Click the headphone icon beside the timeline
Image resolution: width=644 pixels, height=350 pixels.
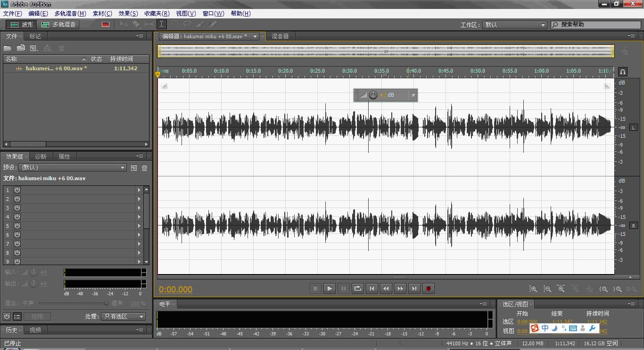[623, 72]
